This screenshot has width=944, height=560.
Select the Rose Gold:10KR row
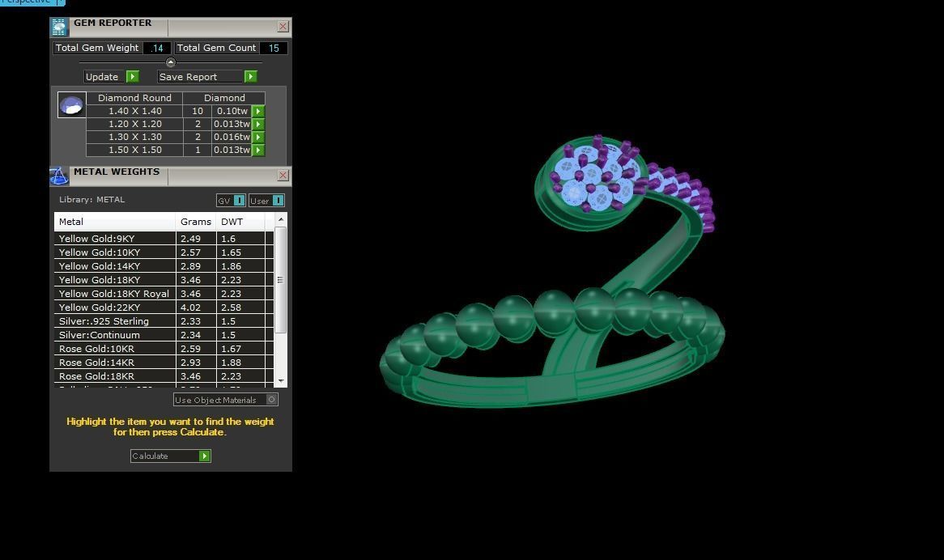coord(164,349)
